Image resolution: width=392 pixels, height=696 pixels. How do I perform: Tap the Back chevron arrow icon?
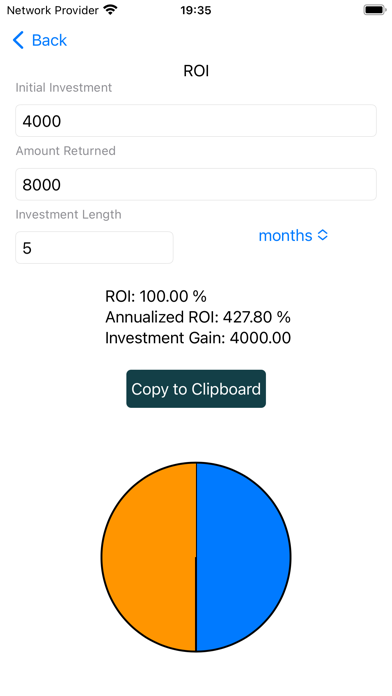tap(18, 40)
